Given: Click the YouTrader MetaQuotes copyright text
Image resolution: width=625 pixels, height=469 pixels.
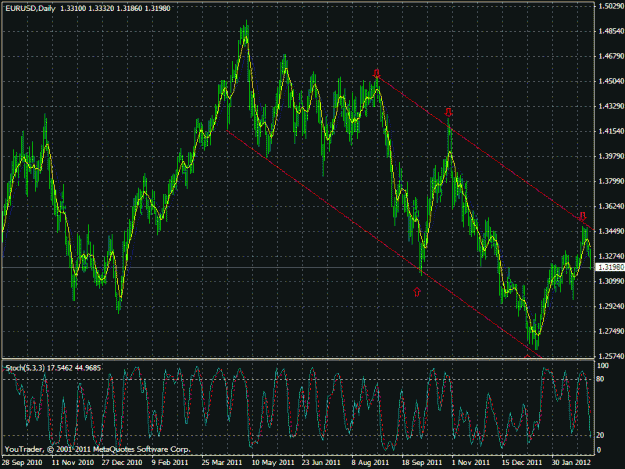Looking at the screenshot, I should 98,449.
